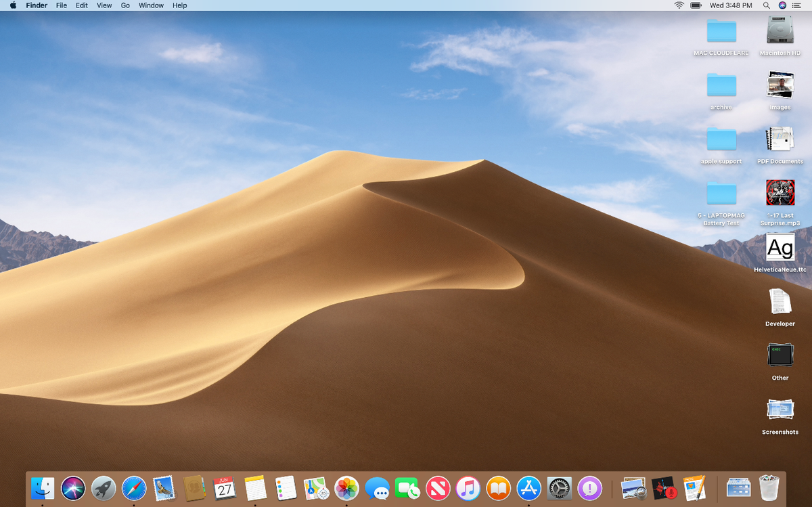This screenshot has height=507, width=812.
Task: Launch the App Store
Action: coord(528,487)
